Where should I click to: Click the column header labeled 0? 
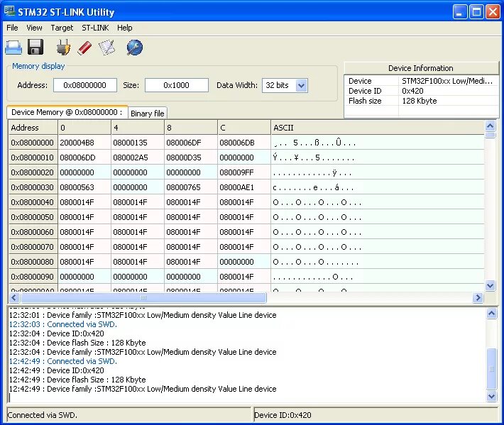84,128
